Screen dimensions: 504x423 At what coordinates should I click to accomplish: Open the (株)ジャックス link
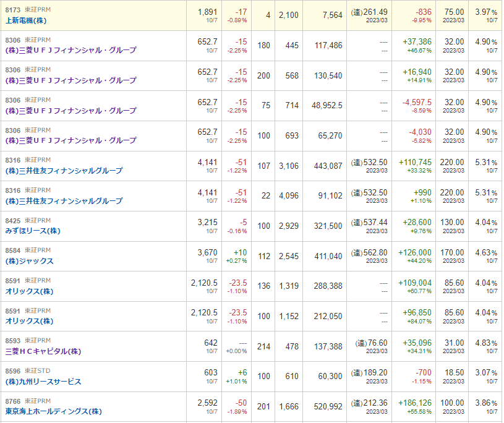pos(29,261)
